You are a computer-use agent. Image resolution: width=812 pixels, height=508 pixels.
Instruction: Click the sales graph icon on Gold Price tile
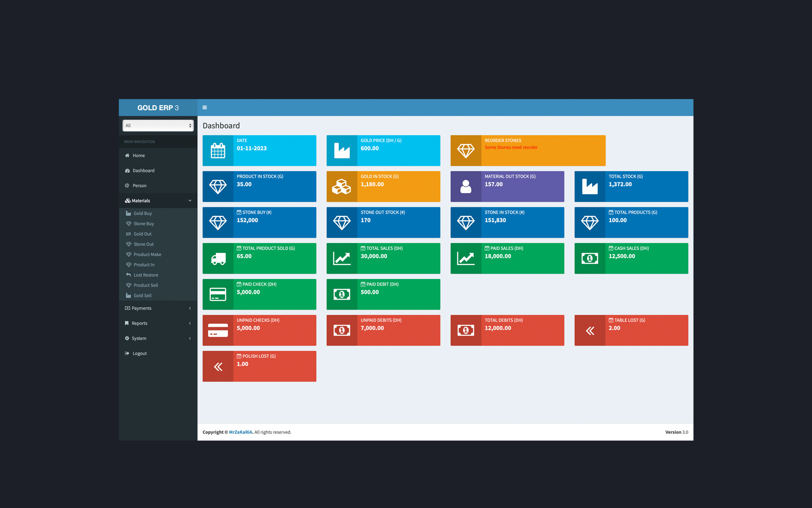pyautogui.click(x=342, y=150)
